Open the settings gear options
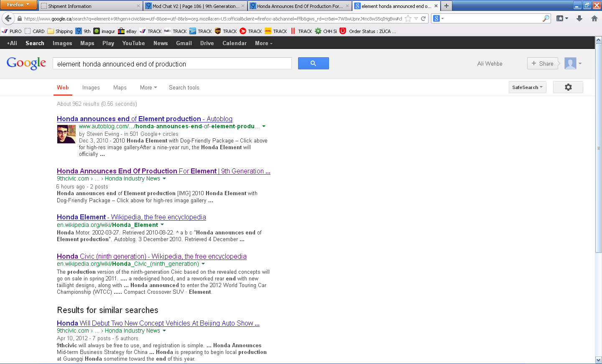Viewport: 602px width, 364px height. click(568, 87)
